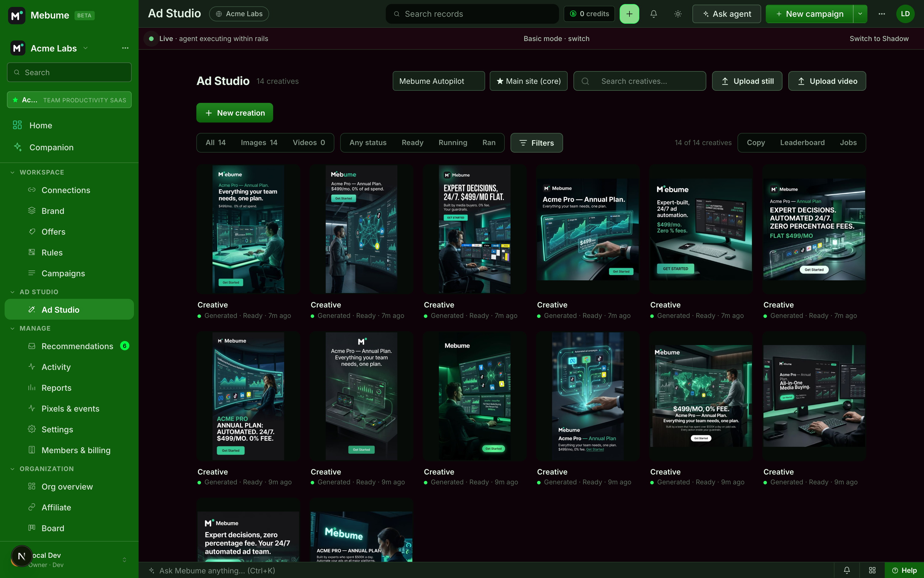Click the Upload still button
Image resolution: width=924 pixels, height=578 pixels.
click(x=747, y=81)
